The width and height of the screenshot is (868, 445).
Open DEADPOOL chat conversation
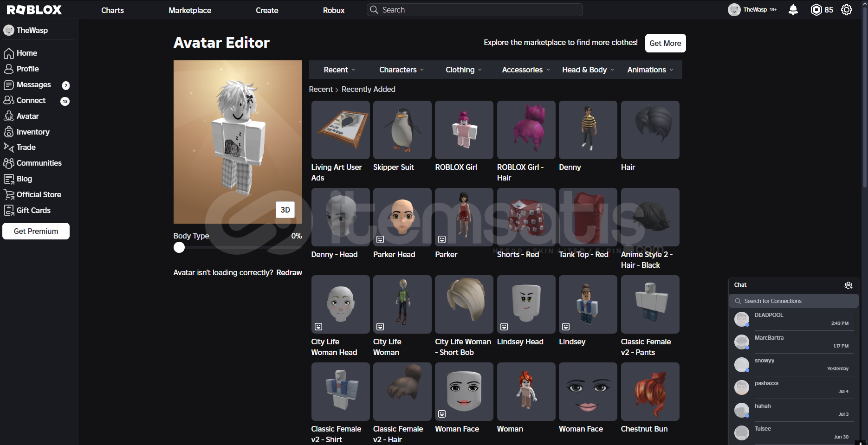pyautogui.click(x=793, y=319)
